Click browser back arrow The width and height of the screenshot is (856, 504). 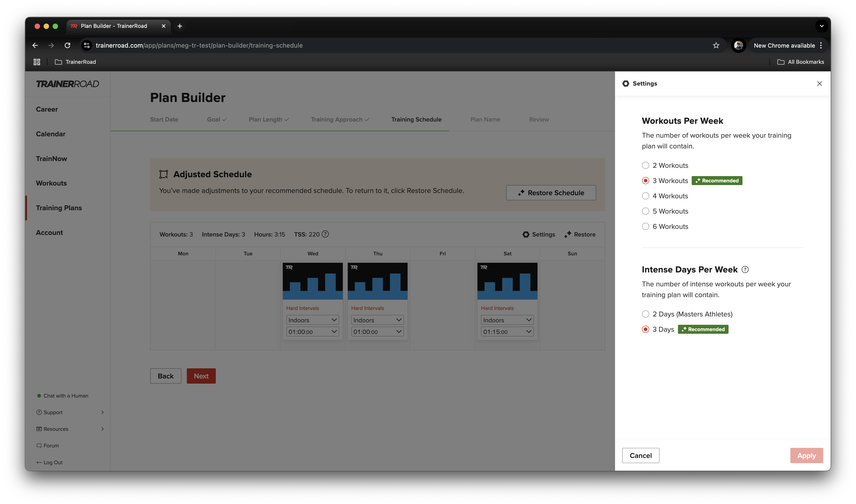click(x=35, y=45)
